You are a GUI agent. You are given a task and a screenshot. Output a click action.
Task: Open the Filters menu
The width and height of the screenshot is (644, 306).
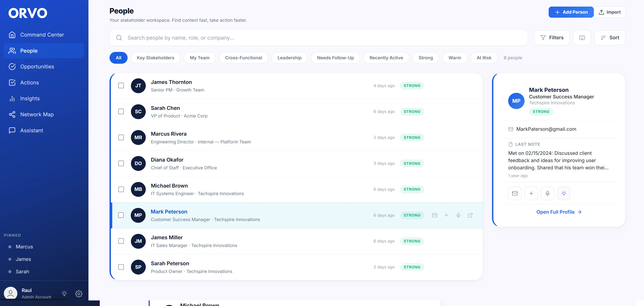click(x=552, y=38)
